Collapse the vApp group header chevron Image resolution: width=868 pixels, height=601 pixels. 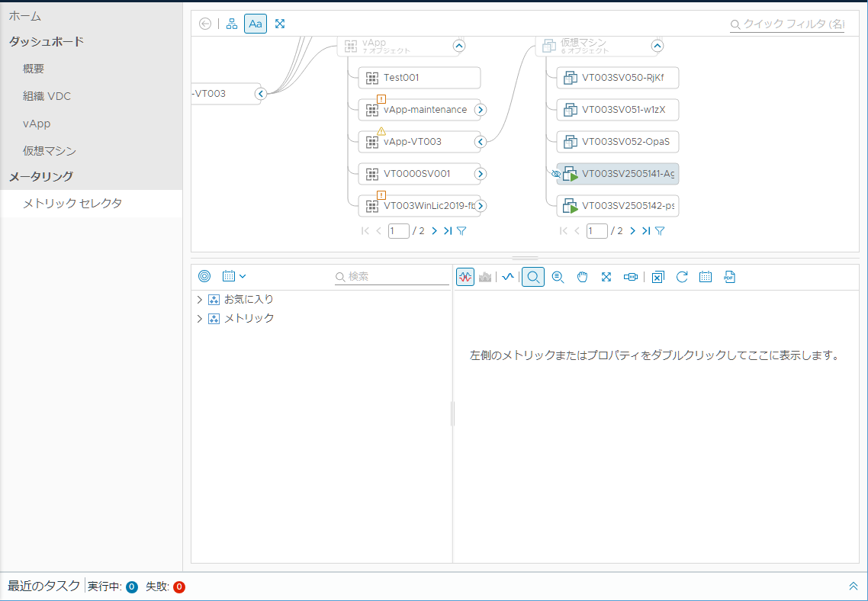[459, 46]
